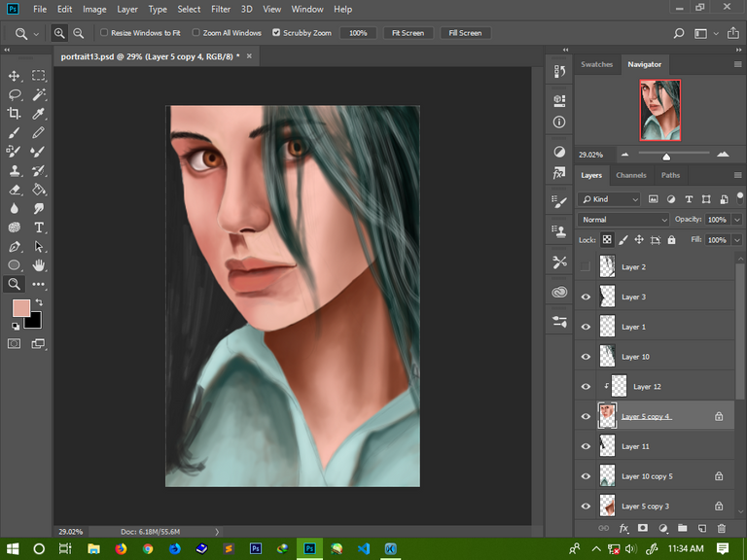Select the Lasso tool
Screen dimensions: 747x560
(15, 95)
